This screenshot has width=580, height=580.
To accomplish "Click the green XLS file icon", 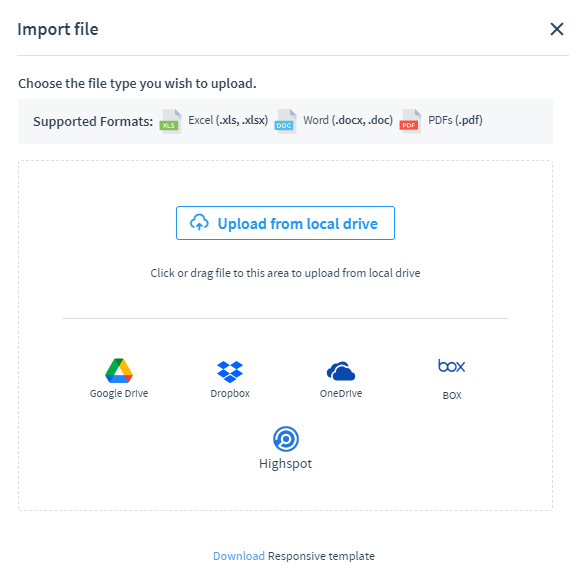I will click(170, 121).
